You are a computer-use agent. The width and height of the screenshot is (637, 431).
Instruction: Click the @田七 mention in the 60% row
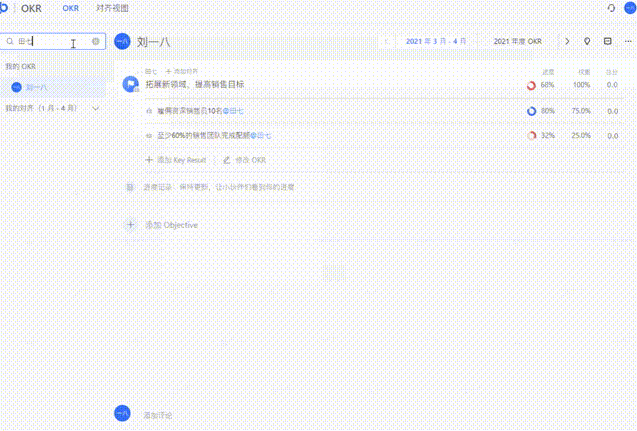coord(260,136)
